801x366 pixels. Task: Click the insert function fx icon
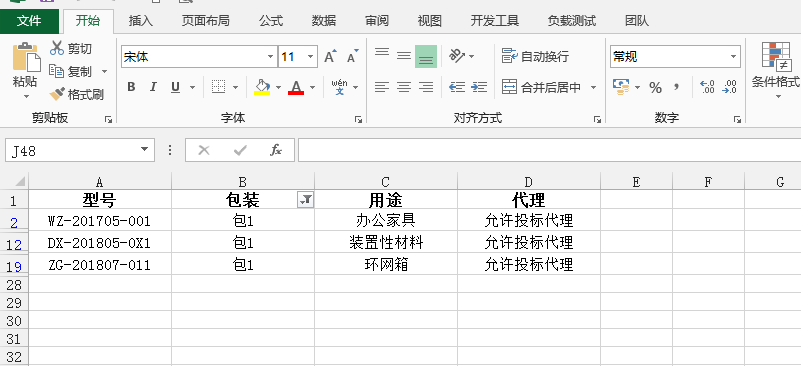pos(276,150)
